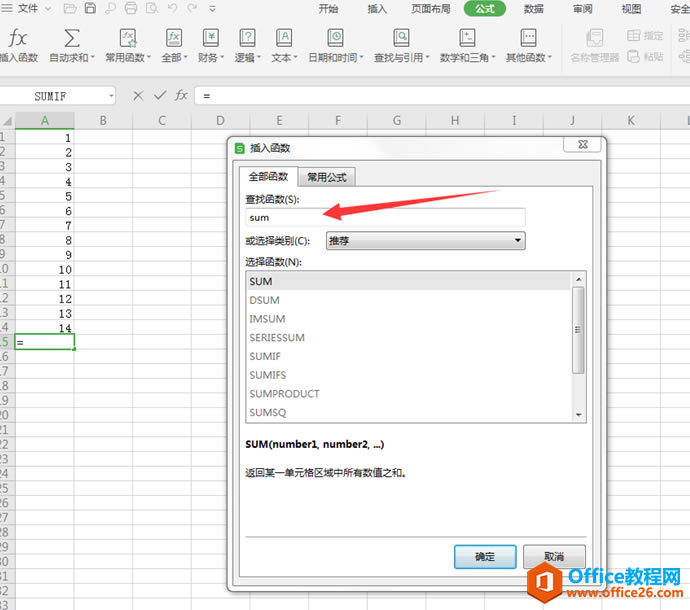This screenshot has width=690, height=610.
Task: Click the undo arrow icon
Action: tap(172, 8)
